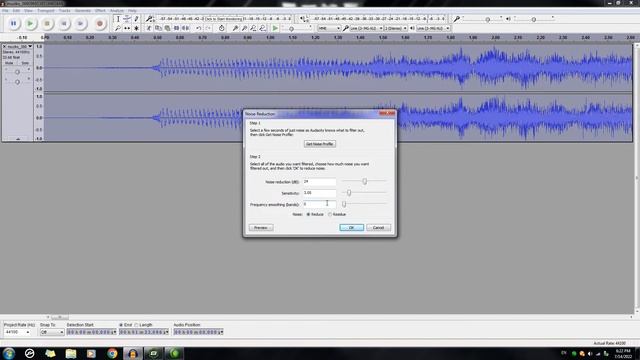This screenshot has height=360, width=640.
Task: Click the Mute button on the track
Action: [9, 63]
